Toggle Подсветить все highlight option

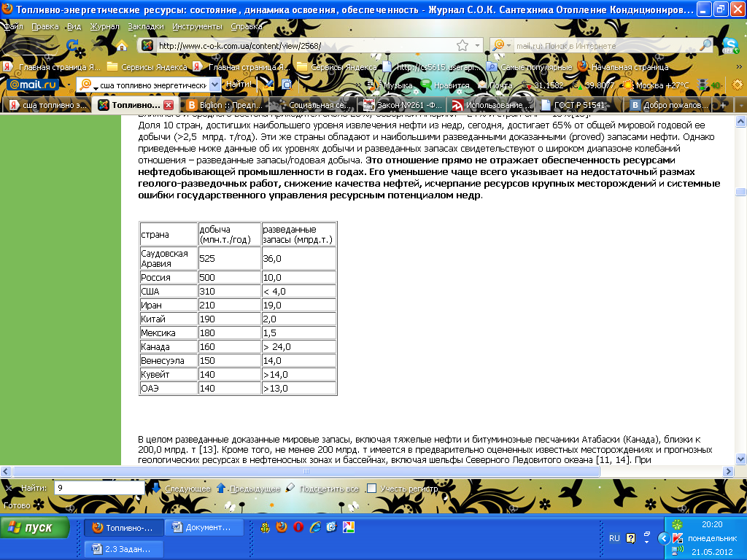(323, 489)
